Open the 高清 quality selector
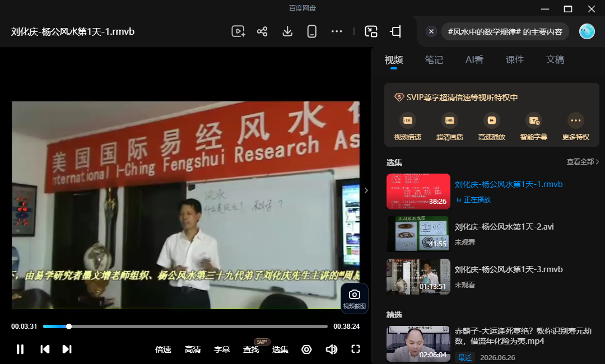Viewport: 605px width, 364px height. point(193,349)
